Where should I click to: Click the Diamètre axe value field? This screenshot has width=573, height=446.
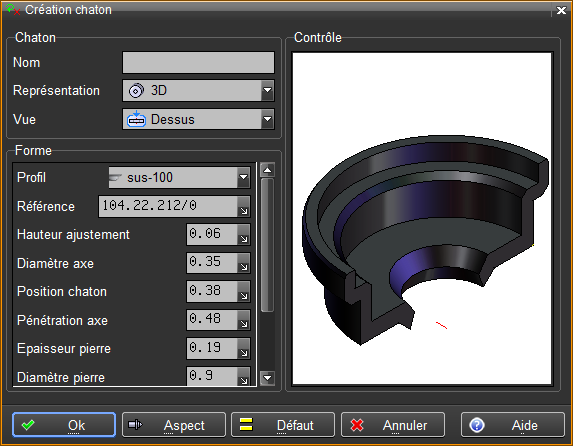pos(212,263)
